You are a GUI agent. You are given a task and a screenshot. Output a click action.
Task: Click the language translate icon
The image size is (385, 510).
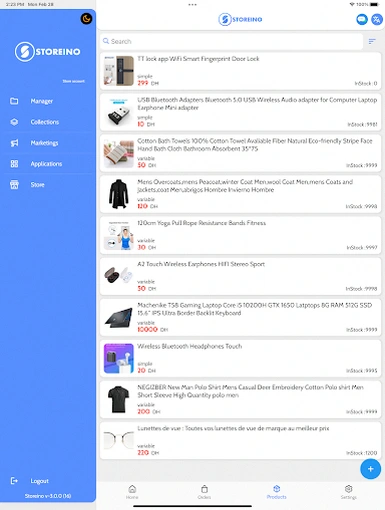[x=377, y=19]
